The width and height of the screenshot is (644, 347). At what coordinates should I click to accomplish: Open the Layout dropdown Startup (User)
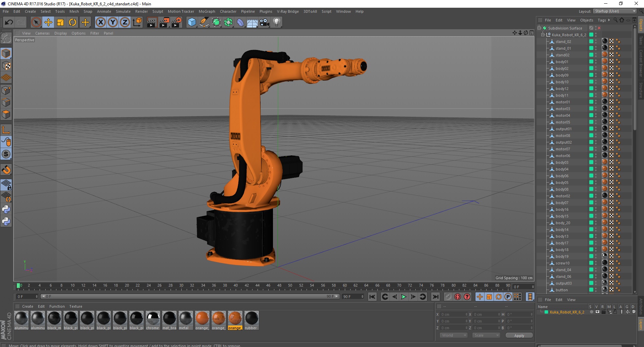point(615,11)
